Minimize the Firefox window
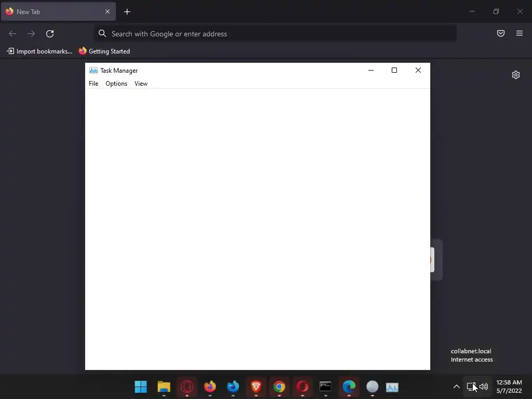Screen dimensions: 532x399 pos(472,11)
